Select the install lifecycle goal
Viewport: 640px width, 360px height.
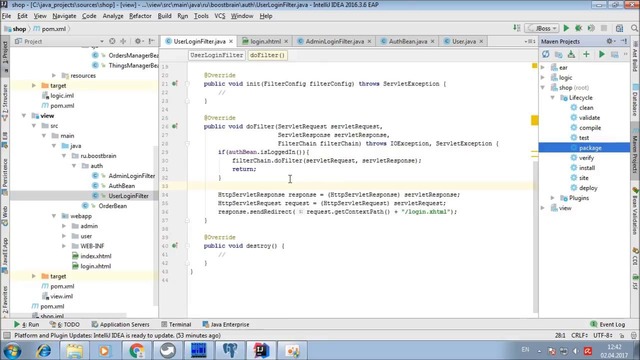(x=587, y=168)
